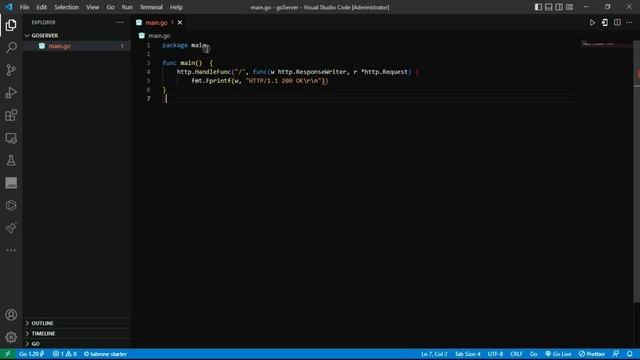This screenshot has height=360, width=640.
Task: Click the paper plane icon in activity bar
Action: point(11,228)
